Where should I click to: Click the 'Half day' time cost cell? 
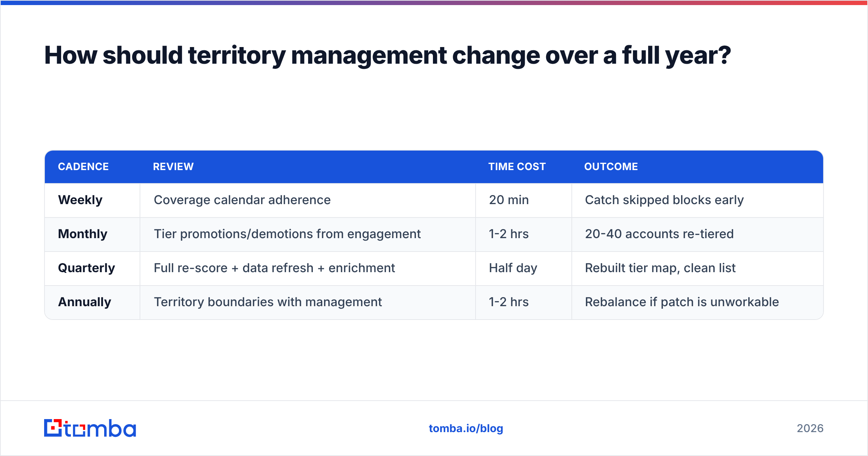[x=524, y=268]
